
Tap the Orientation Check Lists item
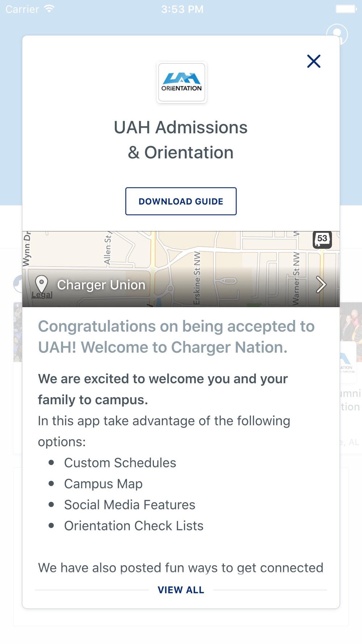134,526
